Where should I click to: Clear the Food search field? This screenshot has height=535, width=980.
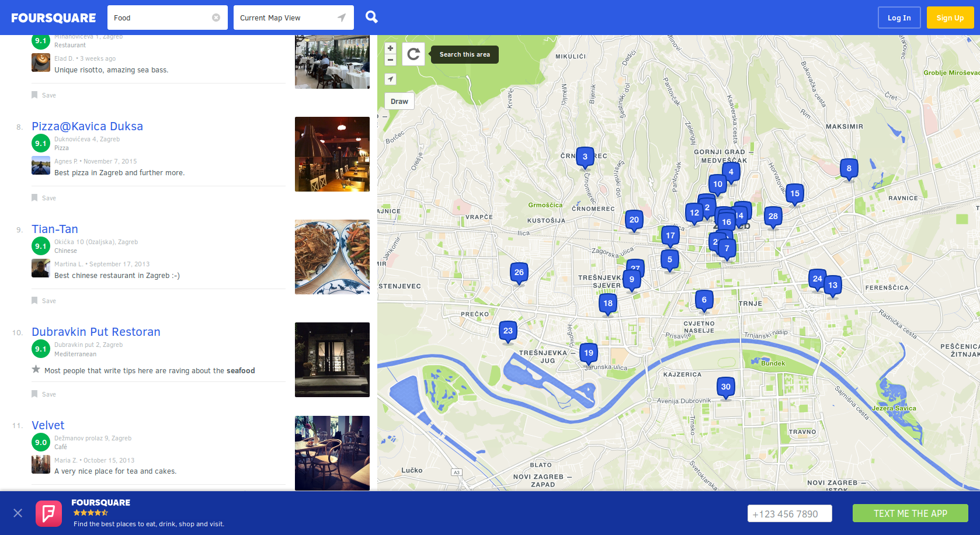[216, 18]
